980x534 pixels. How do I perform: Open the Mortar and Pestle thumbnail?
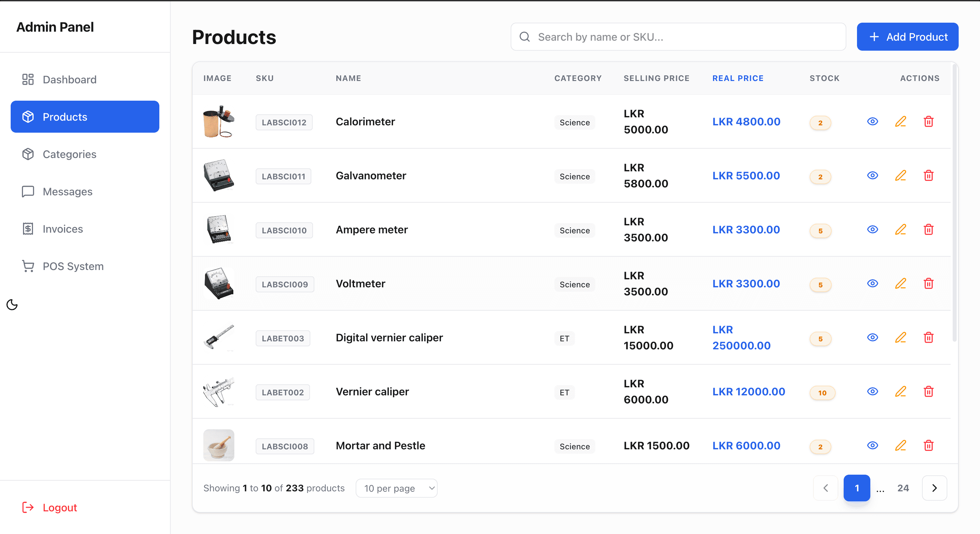tap(219, 445)
